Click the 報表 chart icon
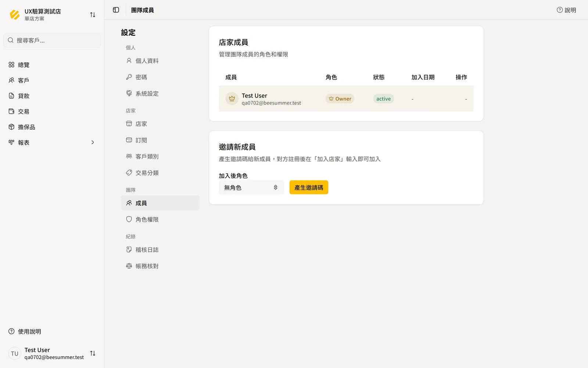The image size is (588, 368). [x=11, y=142]
